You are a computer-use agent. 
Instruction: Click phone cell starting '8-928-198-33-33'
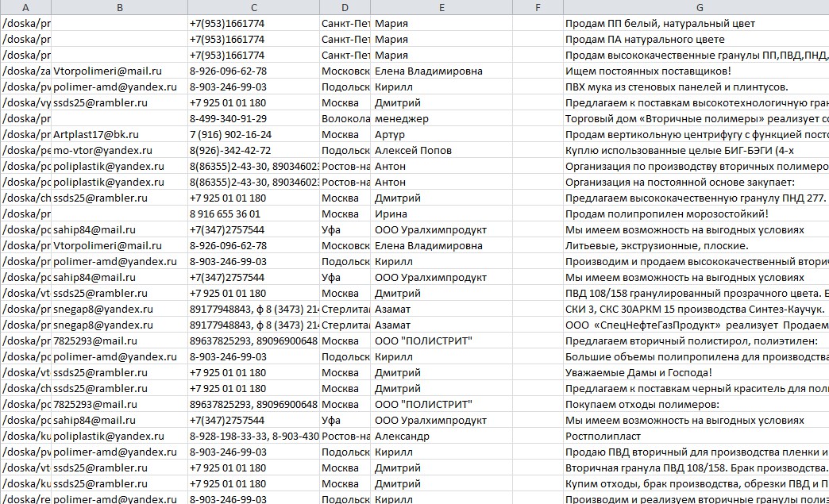coord(254,436)
